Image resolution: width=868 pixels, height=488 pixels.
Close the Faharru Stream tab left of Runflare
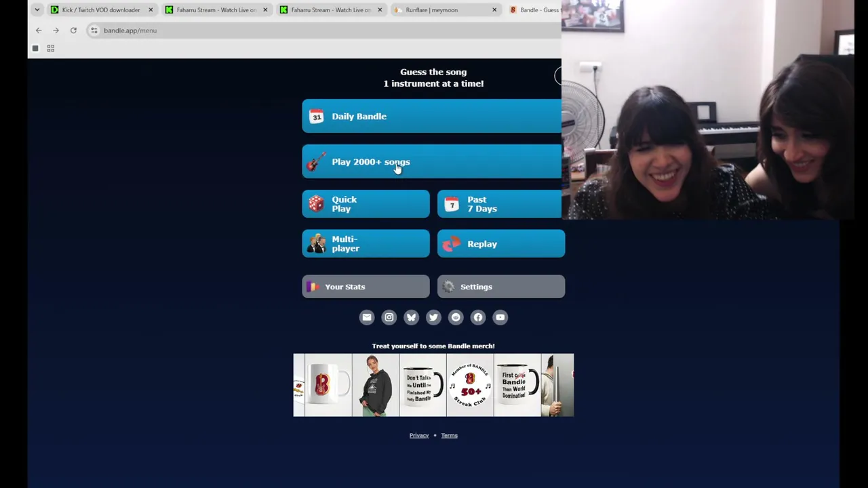click(380, 10)
